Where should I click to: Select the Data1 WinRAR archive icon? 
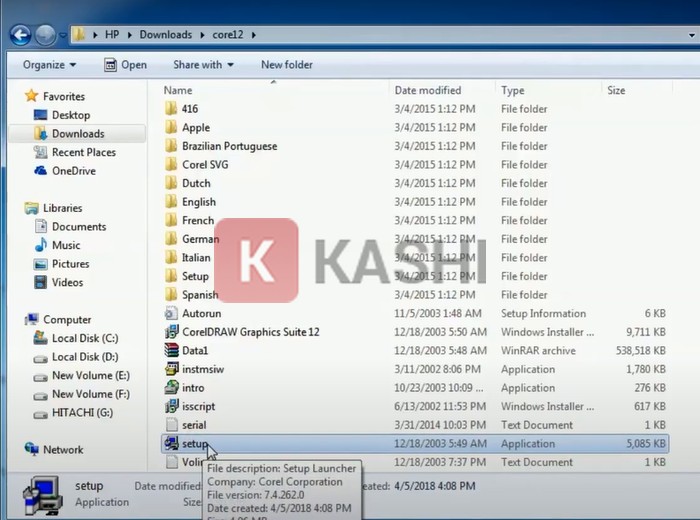click(171, 350)
